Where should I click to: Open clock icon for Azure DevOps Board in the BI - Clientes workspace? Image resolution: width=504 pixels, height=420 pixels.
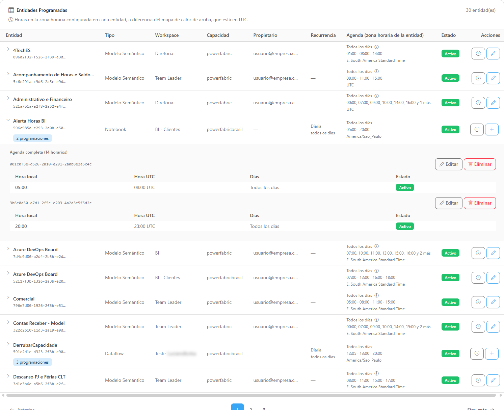point(478,278)
